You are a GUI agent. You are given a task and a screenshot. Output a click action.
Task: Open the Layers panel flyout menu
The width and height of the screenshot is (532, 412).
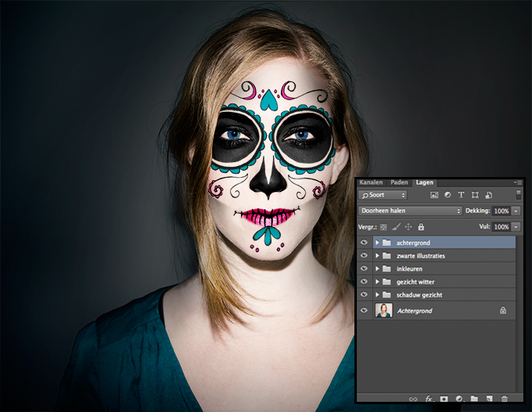click(x=517, y=183)
